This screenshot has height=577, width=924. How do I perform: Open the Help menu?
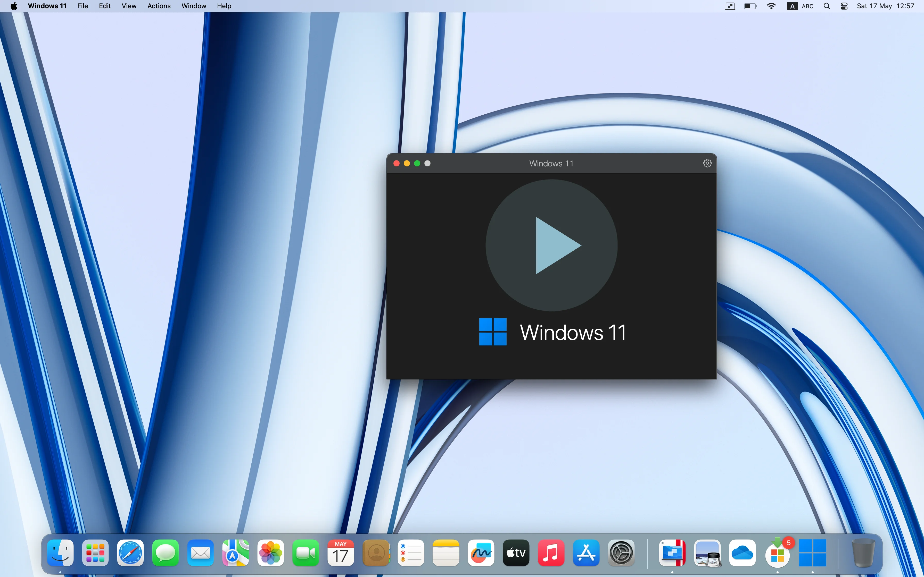pyautogui.click(x=224, y=6)
